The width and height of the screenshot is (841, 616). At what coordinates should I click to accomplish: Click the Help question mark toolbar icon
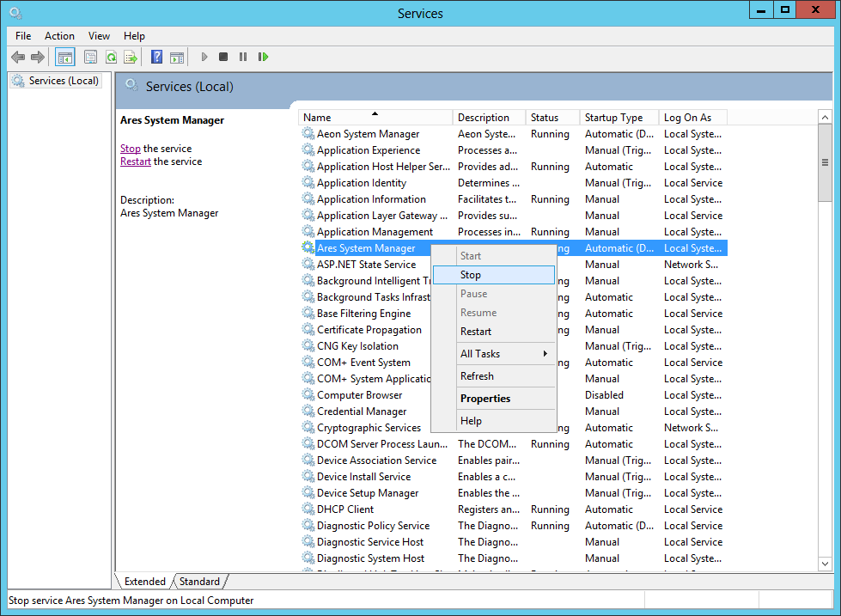(x=156, y=57)
